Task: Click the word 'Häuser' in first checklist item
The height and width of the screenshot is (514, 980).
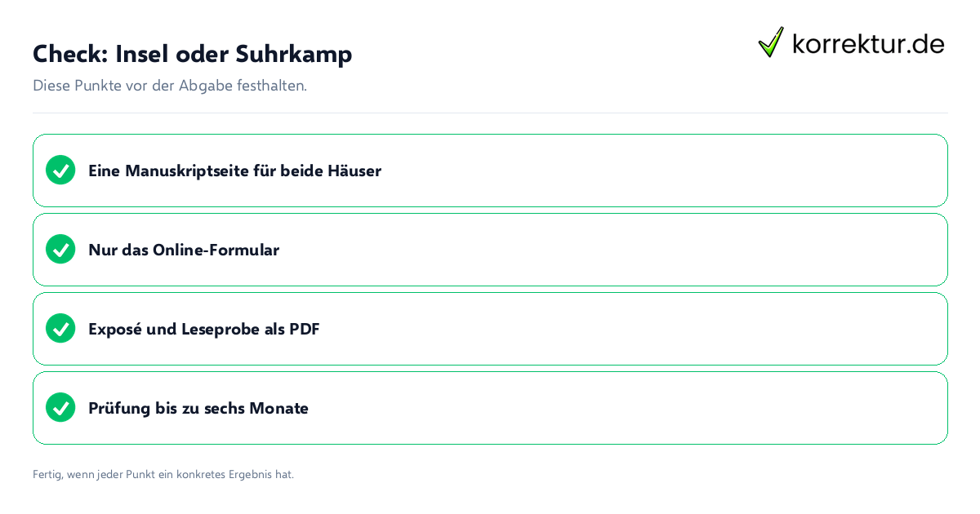Action: pyautogui.click(x=354, y=171)
